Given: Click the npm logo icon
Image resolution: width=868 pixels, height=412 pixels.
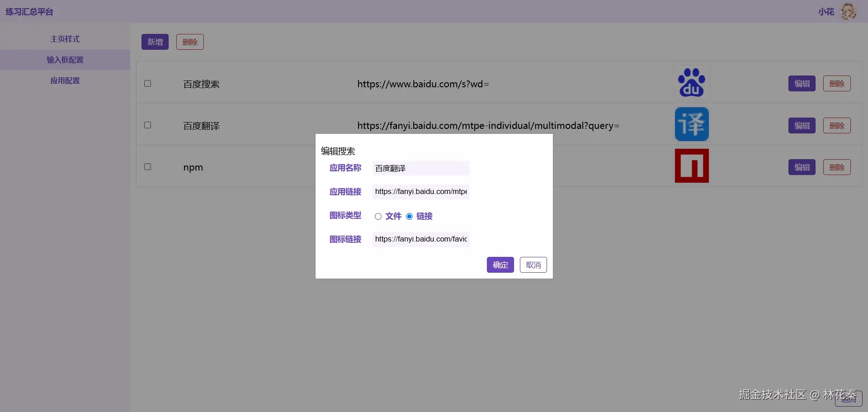Looking at the screenshot, I should pos(692,166).
